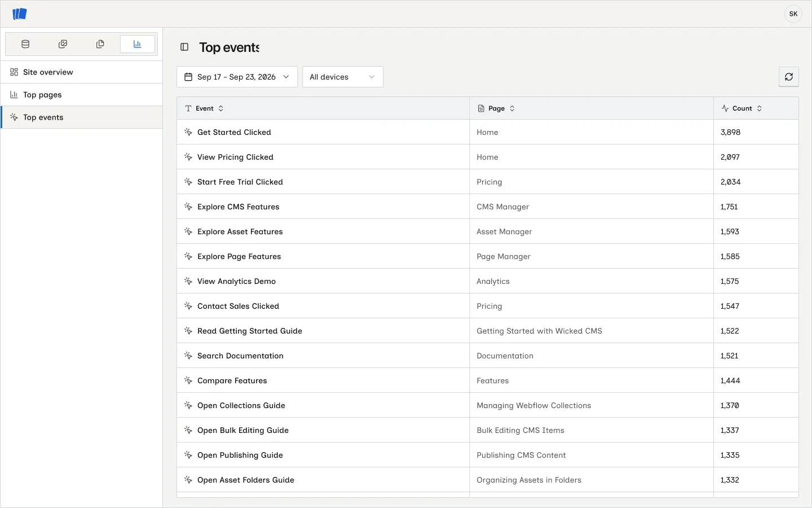The height and width of the screenshot is (508, 812).
Task: Click the event icon for View Pricing Clicked
Action: coord(188,157)
